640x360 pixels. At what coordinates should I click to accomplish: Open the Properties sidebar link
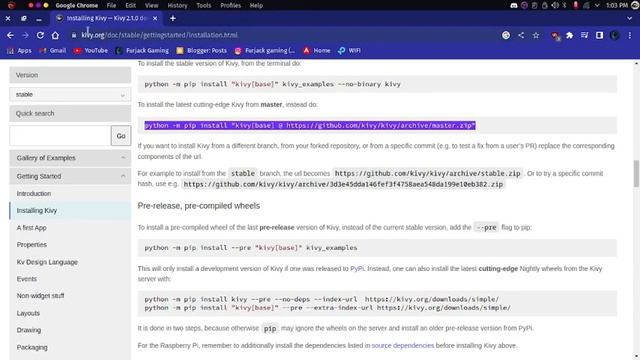coord(31,245)
